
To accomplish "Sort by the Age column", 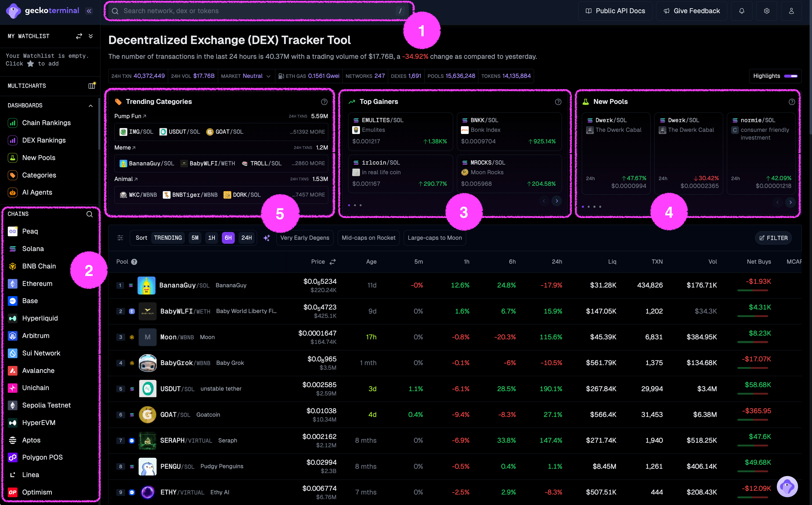I will point(371,262).
